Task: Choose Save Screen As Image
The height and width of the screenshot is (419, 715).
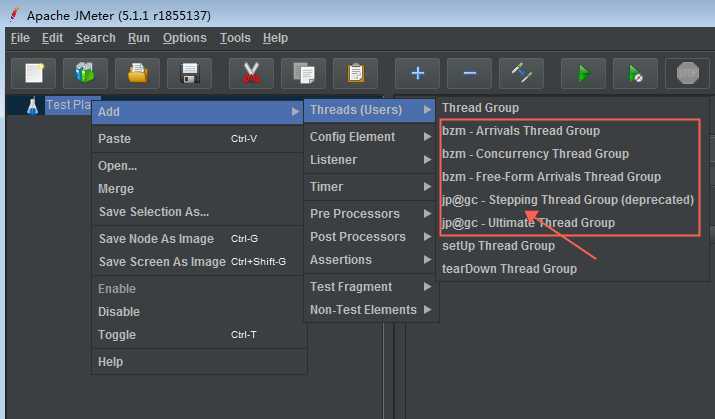Action: coord(198,262)
